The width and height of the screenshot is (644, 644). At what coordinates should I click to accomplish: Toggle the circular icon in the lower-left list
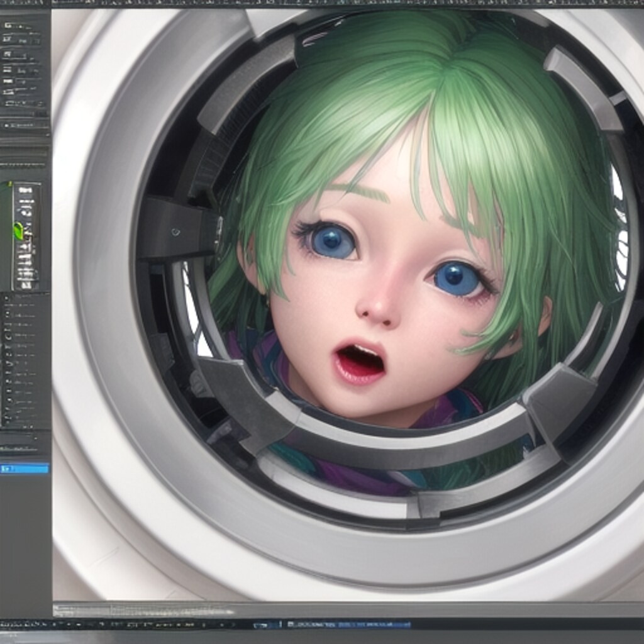(x=8, y=337)
